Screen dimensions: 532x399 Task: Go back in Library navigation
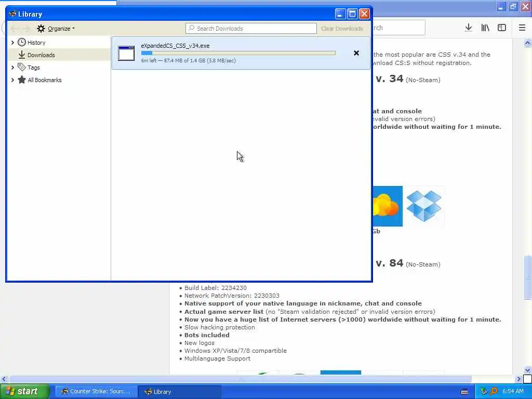(x=14, y=29)
